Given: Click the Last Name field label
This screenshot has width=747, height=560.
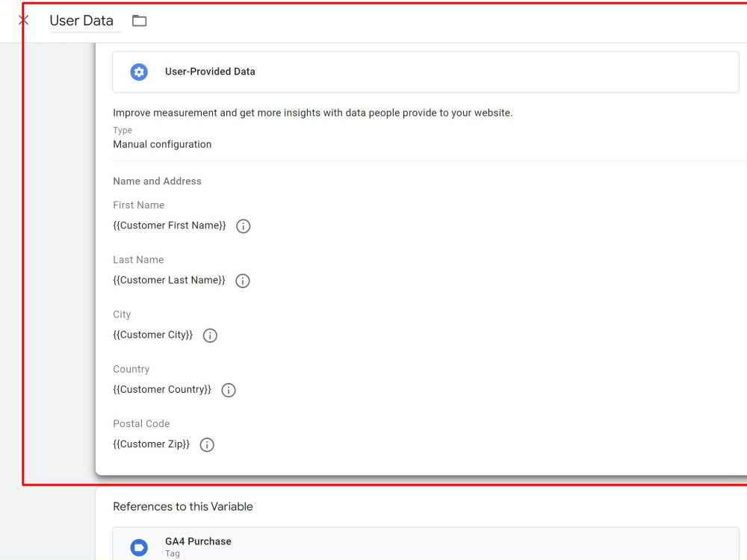Looking at the screenshot, I should tap(138, 260).
